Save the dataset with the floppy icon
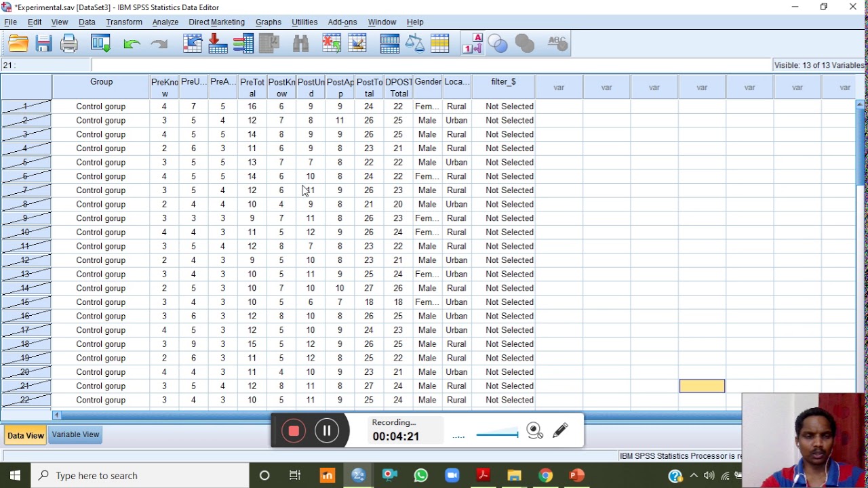The image size is (868, 488). pyautogui.click(x=44, y=44)
